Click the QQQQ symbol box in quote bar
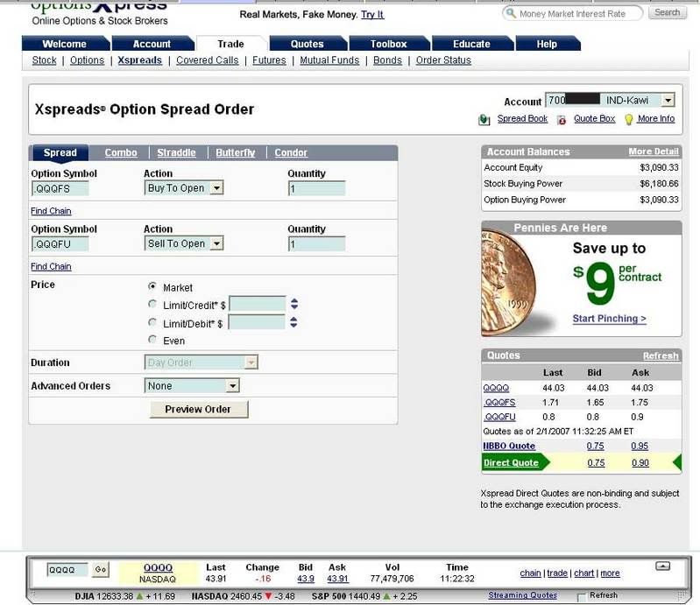700x605 pixels. tap(67, 570)
